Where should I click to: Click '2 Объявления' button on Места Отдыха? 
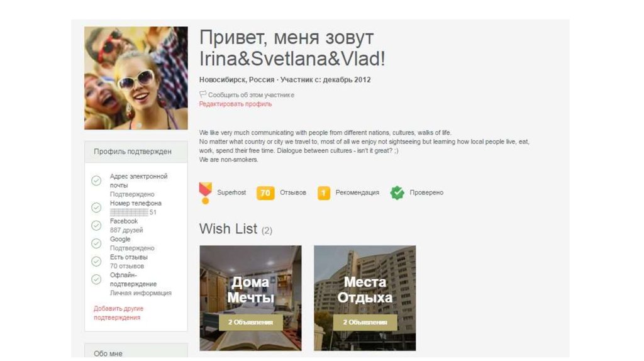tap(365, 323)
